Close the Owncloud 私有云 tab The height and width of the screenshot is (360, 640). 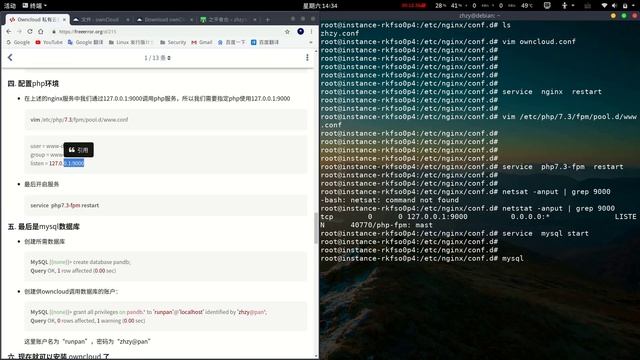64,19
